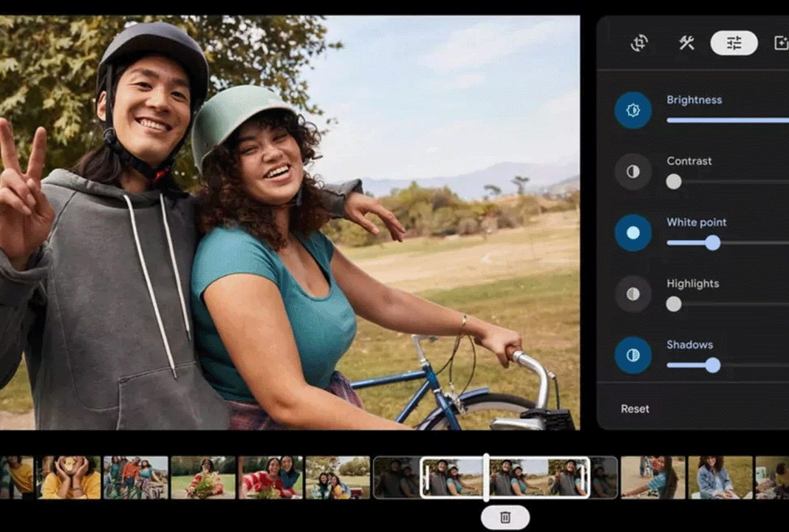Toggle the Brightness adjustment icon
Screen dimensions: 789x532
pos(633,110)
